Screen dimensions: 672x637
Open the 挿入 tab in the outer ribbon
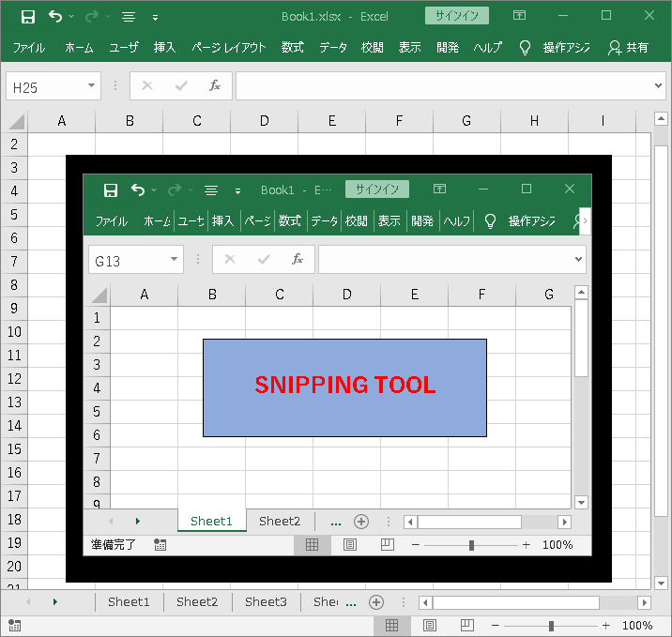tap(165, 47)
